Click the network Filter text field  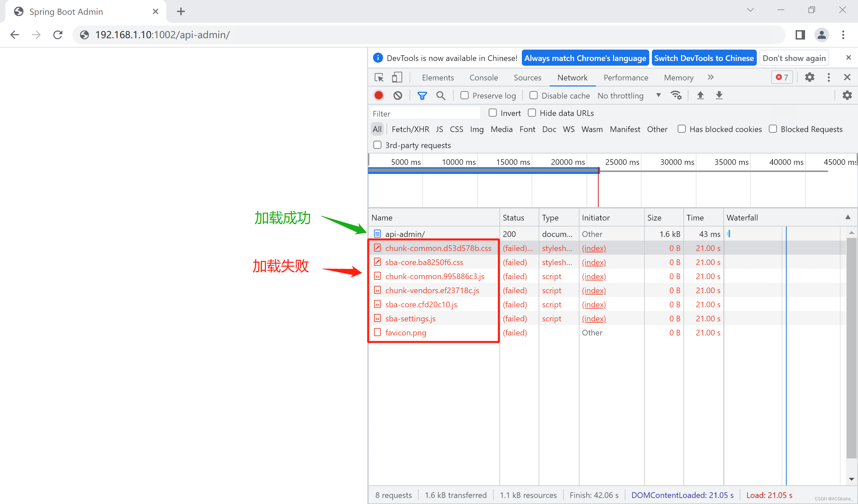425,113
